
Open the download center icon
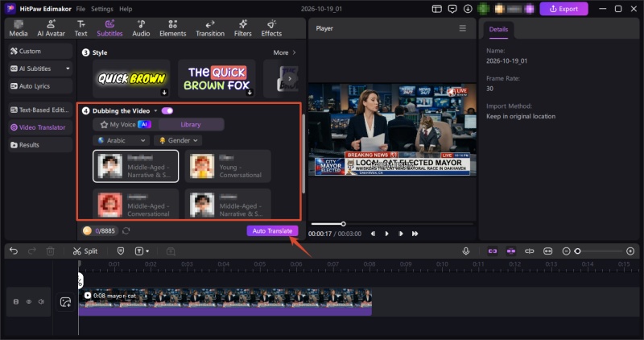pyautogui.click(x=468, y=9)
